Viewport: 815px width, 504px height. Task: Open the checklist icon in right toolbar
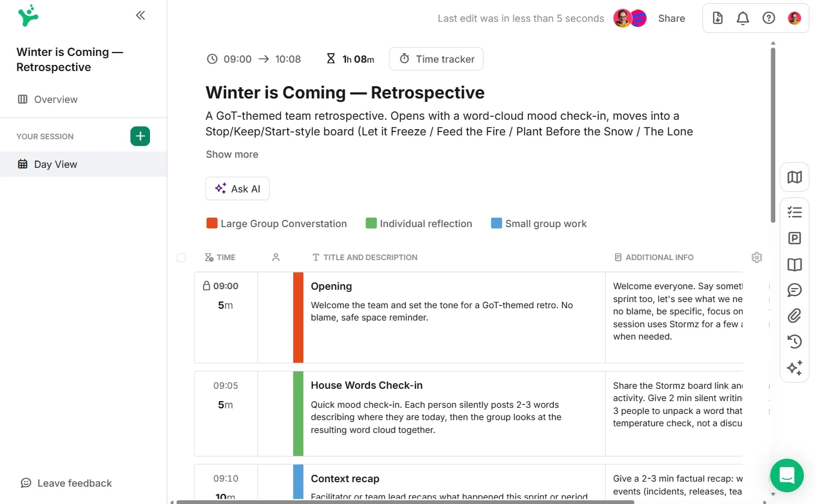794,212
